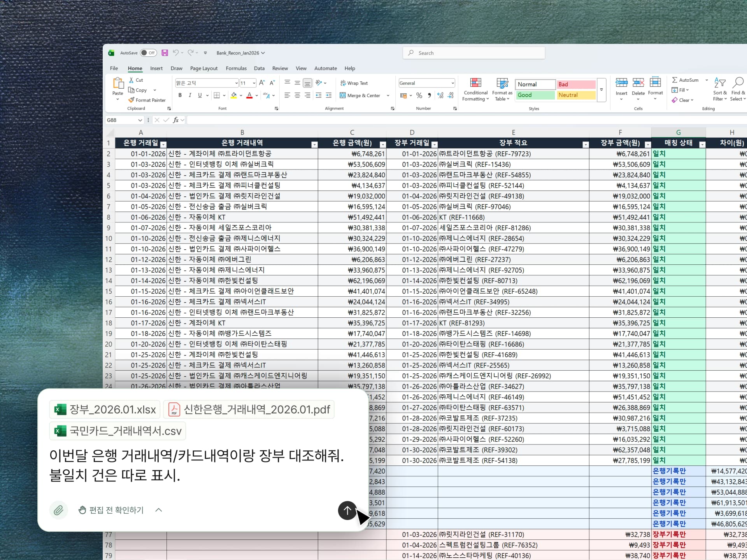Toggle the AutoSave switch
The width and height of the screenshot is (747, 560).
[x=148, y=53]
